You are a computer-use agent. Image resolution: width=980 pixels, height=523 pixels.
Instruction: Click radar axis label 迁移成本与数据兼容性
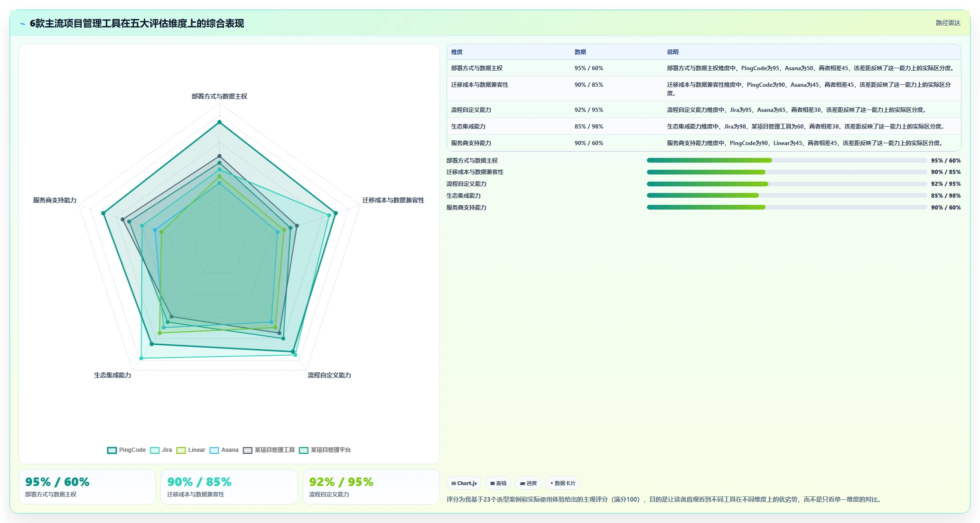click(393, 200)
